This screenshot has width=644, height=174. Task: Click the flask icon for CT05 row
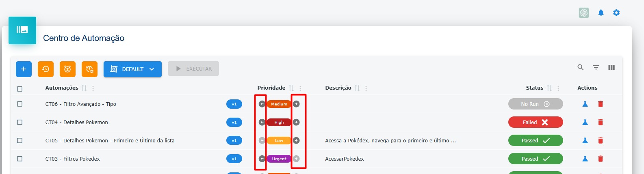(x=585, y=140)
